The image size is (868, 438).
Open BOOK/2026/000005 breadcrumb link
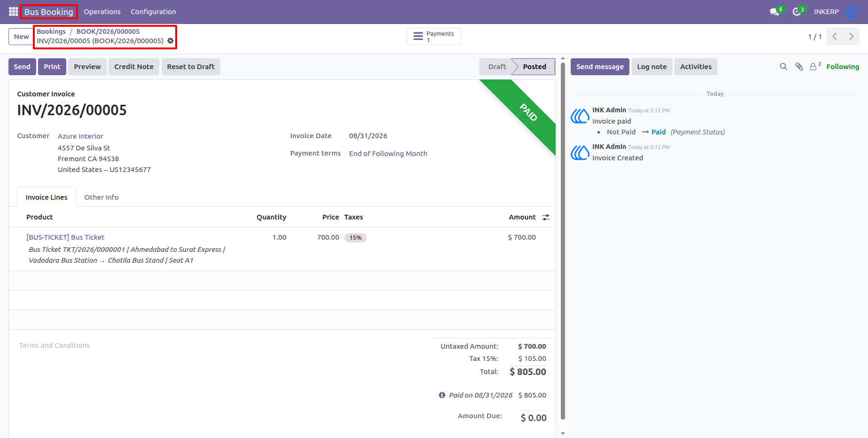point(108,31)
